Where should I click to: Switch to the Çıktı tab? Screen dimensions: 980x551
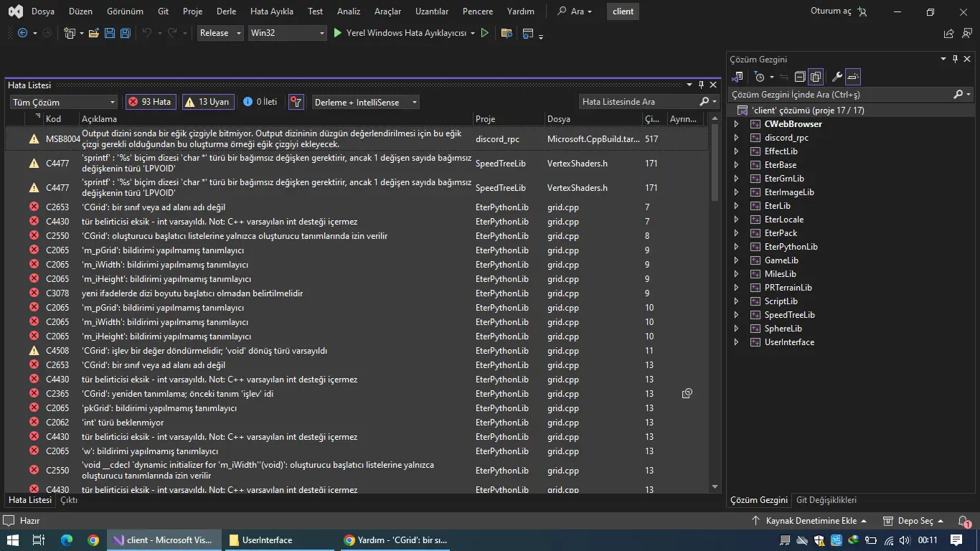69,500
